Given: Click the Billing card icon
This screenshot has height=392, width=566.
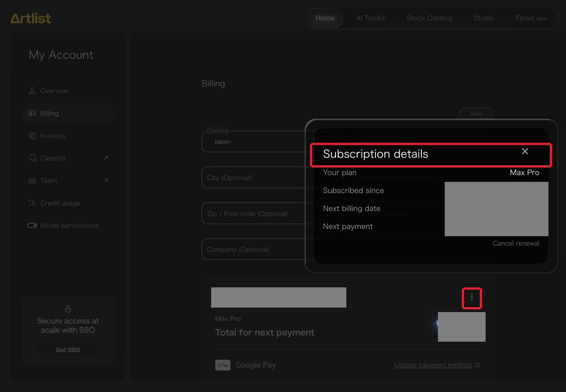Looking at the screenshot, I should tap(32, 113).
